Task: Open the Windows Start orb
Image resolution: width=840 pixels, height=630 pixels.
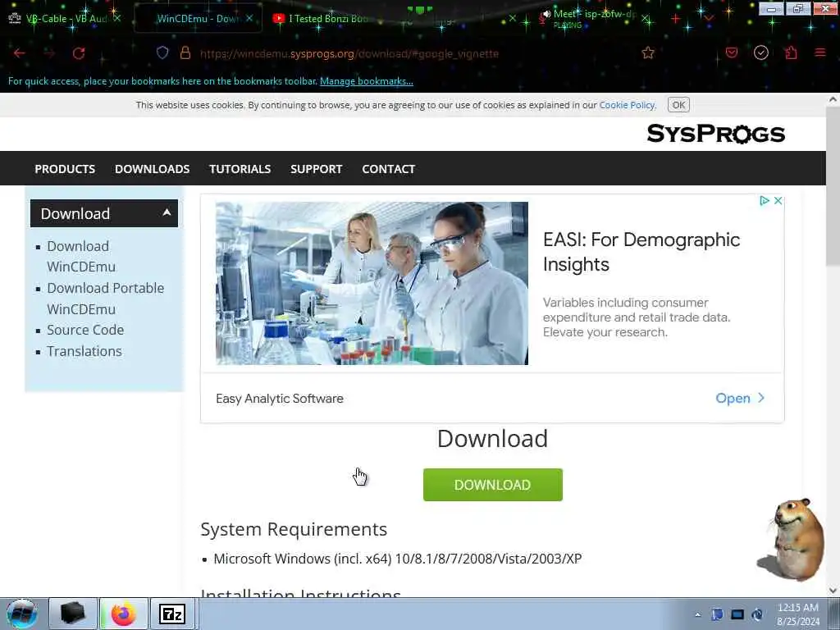Action: coord(22,614)
